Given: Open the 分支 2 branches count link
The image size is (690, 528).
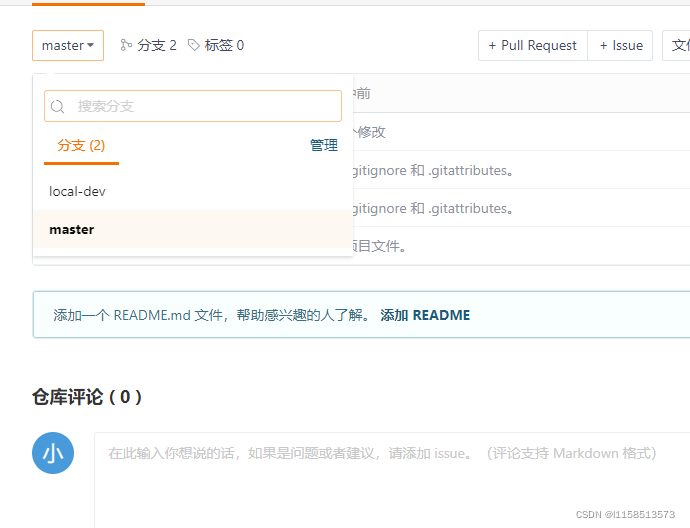Looking at the screenshot, I should click(x=156, y=45).
